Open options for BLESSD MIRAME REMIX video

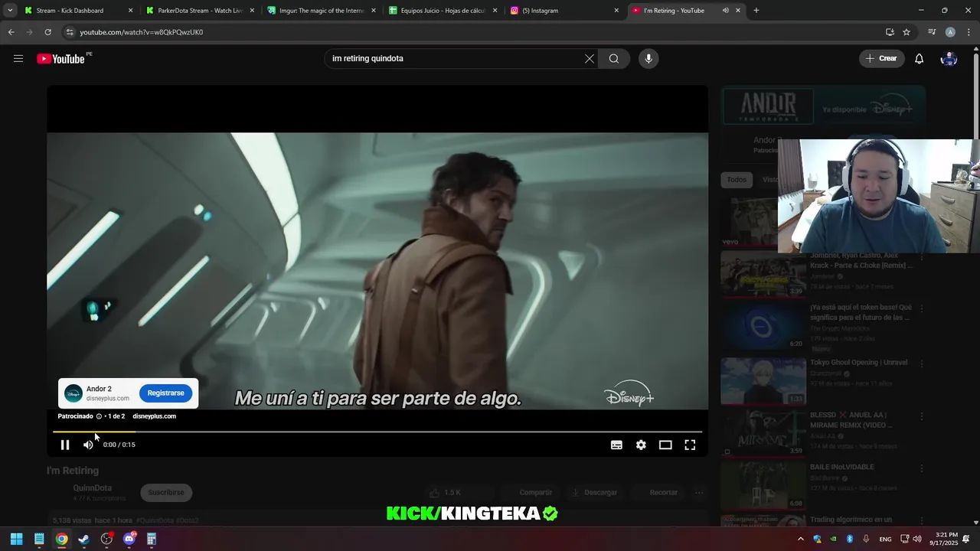922,416
